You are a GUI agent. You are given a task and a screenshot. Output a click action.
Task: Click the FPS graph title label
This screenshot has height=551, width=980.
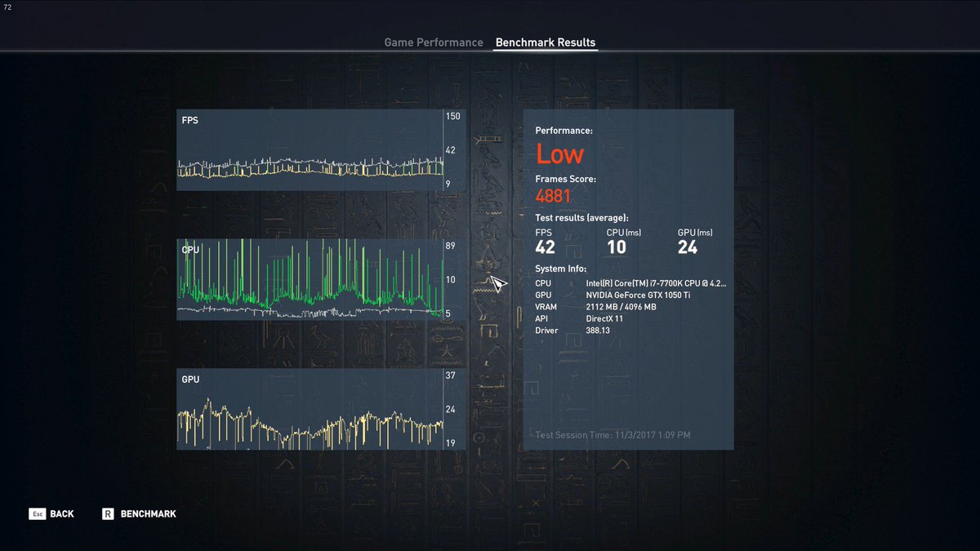pos(189,121)
